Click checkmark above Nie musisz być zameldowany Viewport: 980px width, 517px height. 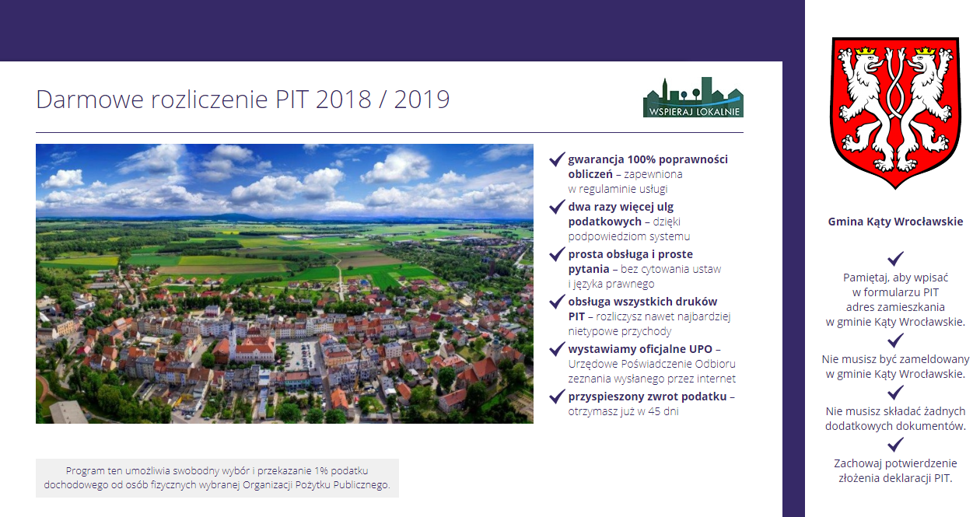coord(896,340)
